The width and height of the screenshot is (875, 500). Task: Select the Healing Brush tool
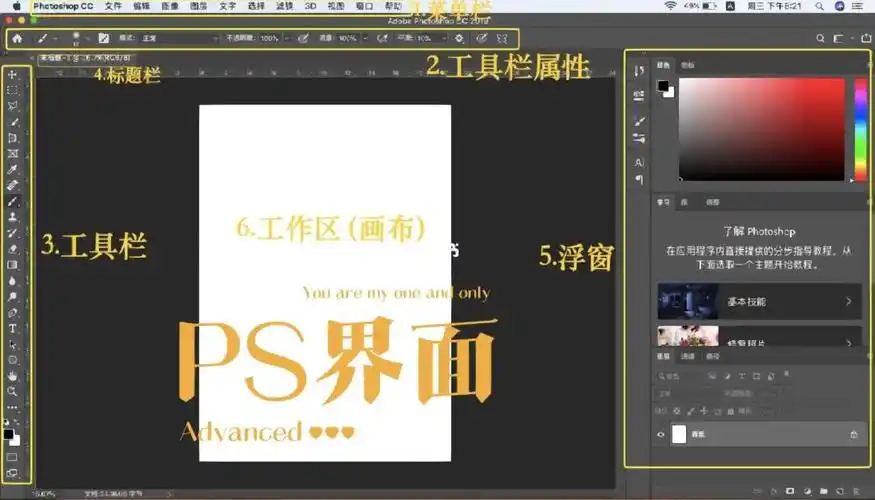click(12, 185)
